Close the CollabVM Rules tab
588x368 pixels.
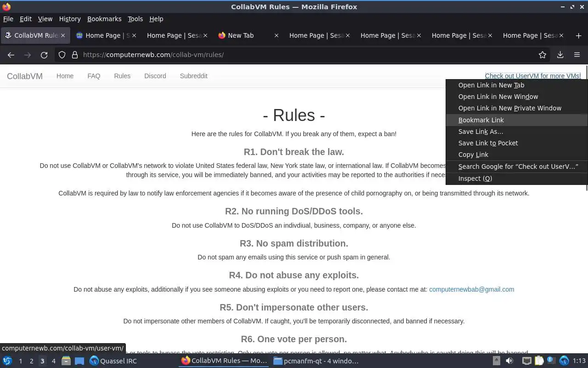(x=63, y=35)
